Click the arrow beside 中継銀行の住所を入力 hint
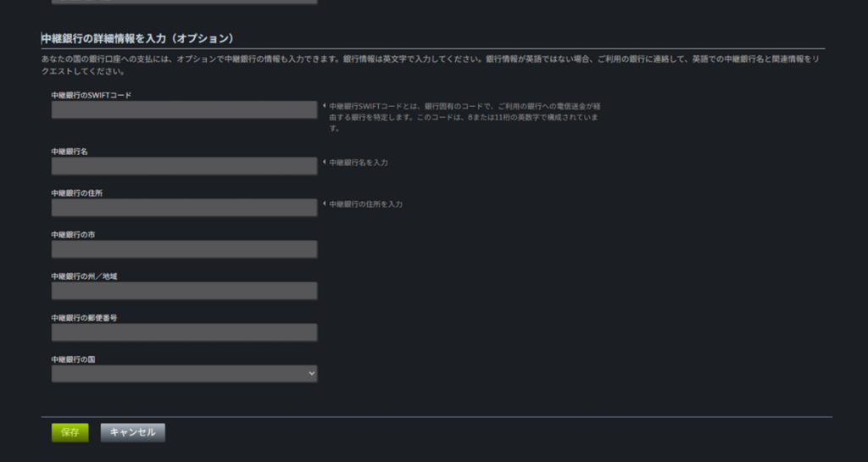 (323, 203)
